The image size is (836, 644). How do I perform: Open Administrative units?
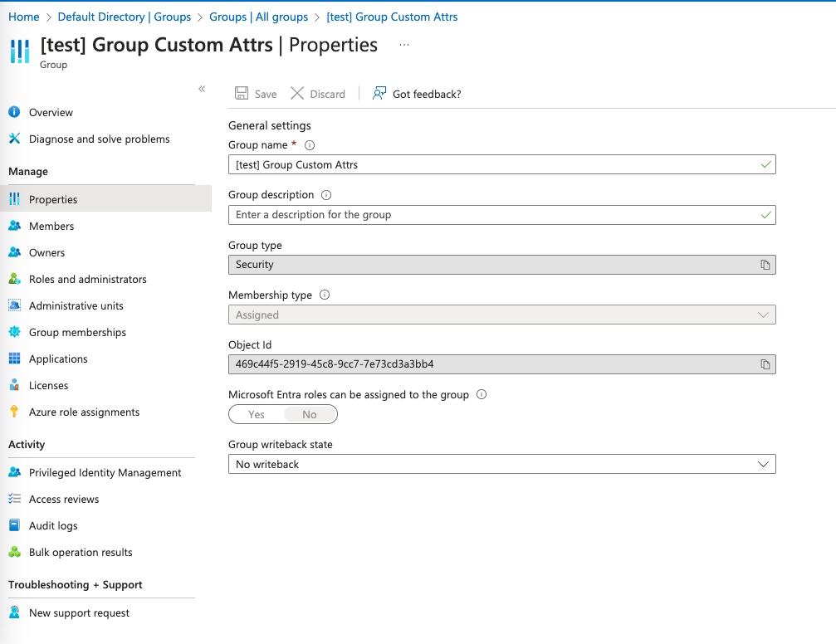point(74,305)
